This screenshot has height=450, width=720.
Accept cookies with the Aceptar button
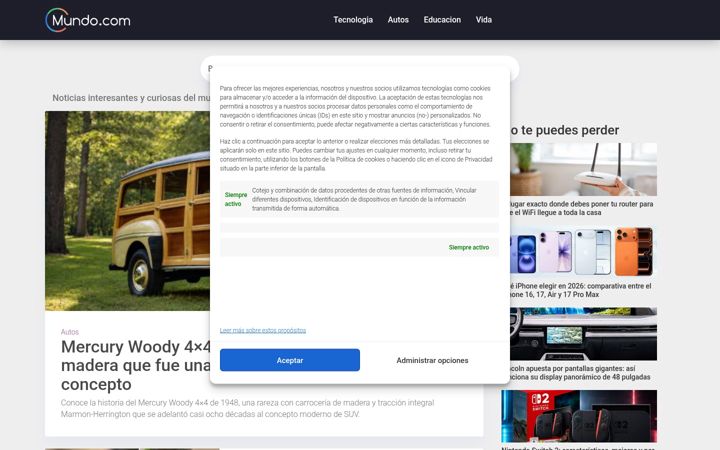[x=290, y=360]
